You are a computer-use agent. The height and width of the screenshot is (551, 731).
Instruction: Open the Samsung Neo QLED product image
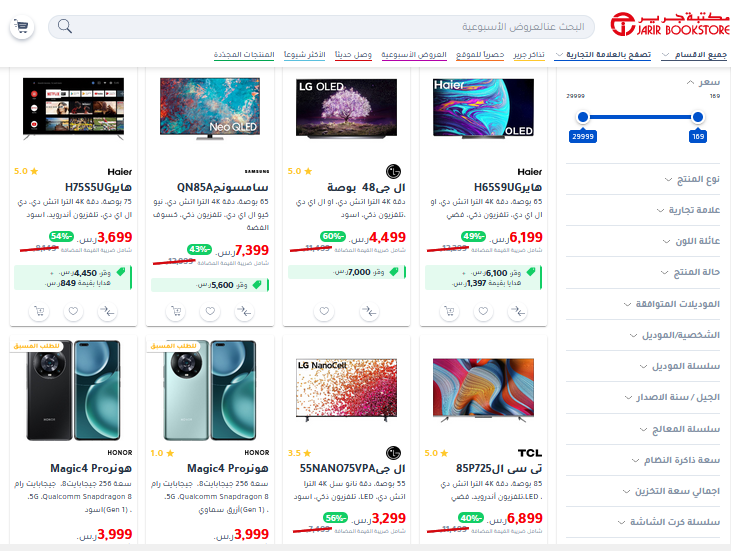210,109
